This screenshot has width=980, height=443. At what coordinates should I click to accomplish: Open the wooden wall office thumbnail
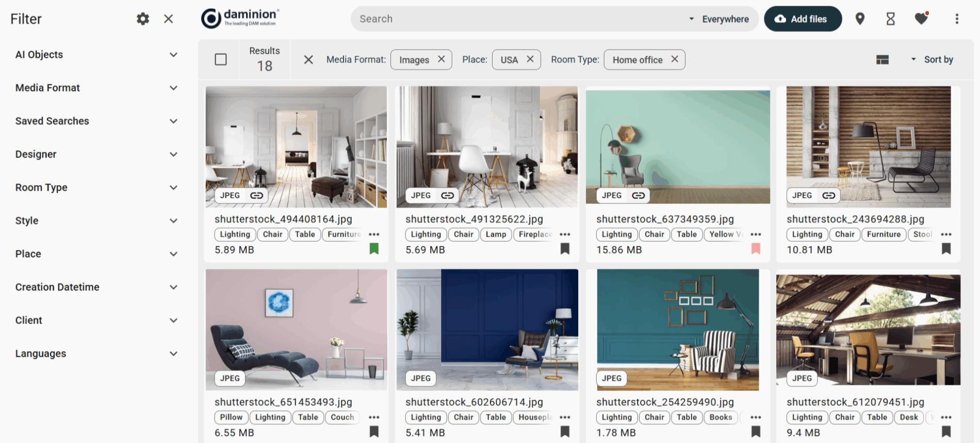868,147
